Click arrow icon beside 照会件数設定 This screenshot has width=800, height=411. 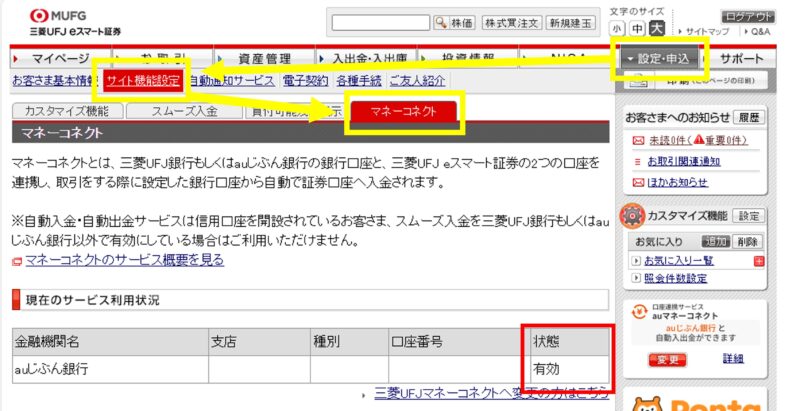(636, 278)
